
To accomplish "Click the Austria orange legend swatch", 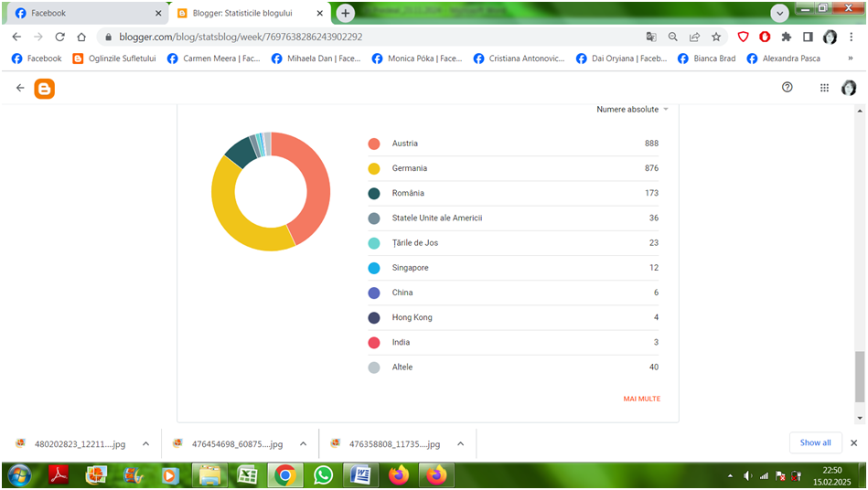I will pos(374,144).
